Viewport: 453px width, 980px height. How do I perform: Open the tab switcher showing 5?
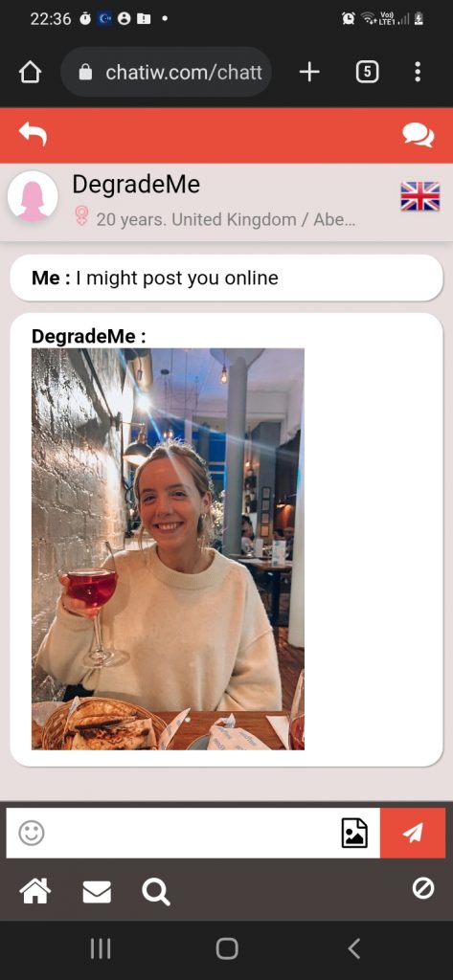(367, 73)
